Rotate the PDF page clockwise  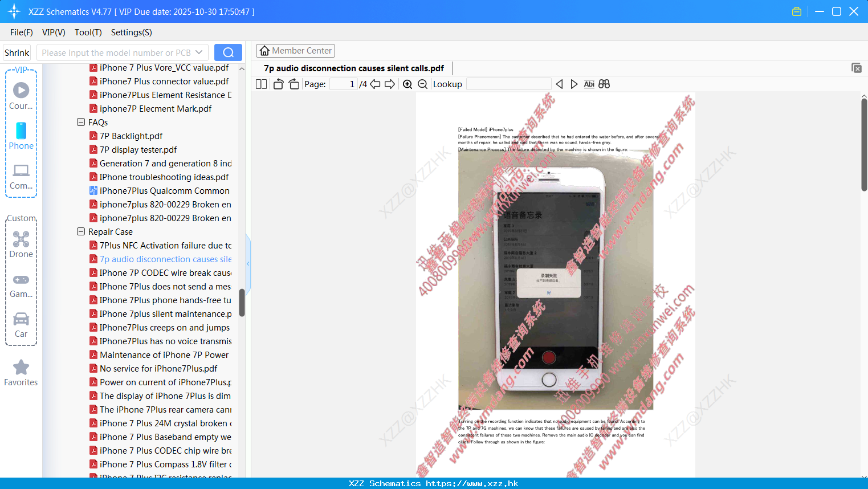click(x=294, y=84)
